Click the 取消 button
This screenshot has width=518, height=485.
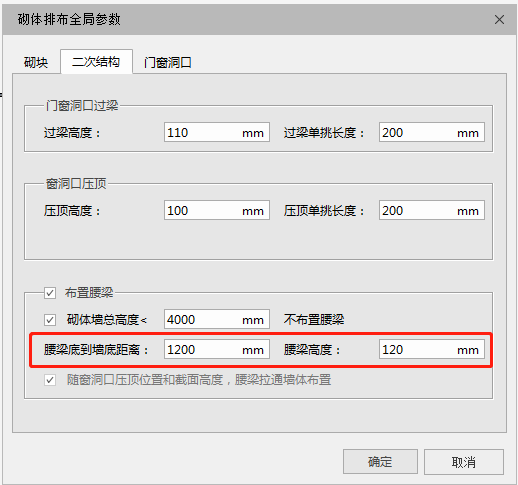click(x=464, y=462)
